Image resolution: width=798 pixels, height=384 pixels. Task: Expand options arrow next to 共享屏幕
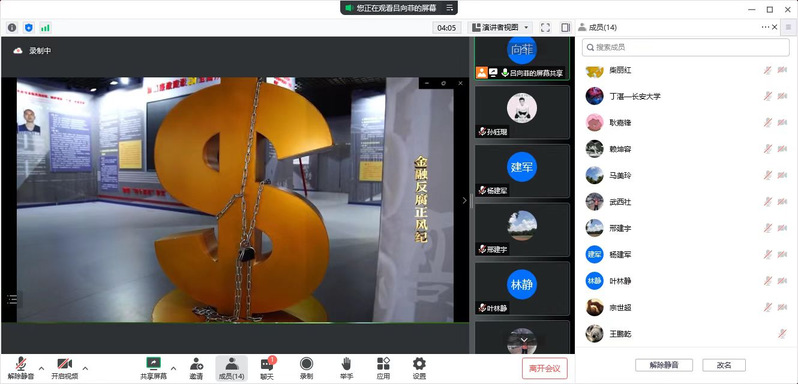click(x=173, y=368)
